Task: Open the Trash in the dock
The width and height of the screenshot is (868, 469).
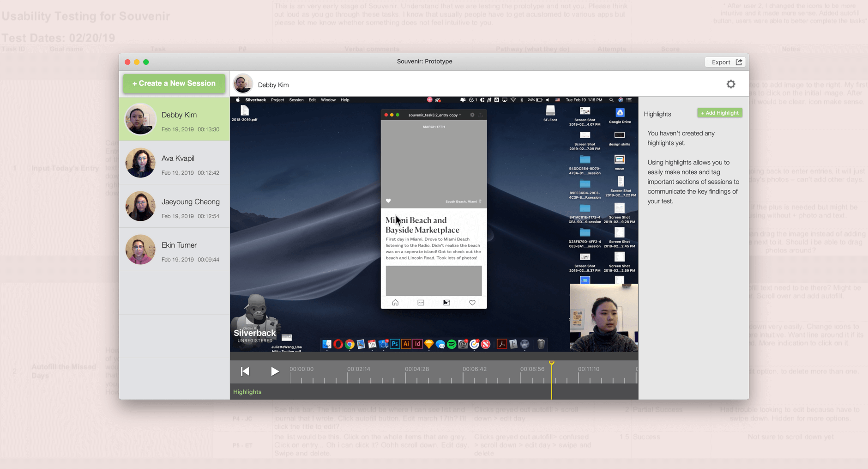Action: click(x=541, y=344)
